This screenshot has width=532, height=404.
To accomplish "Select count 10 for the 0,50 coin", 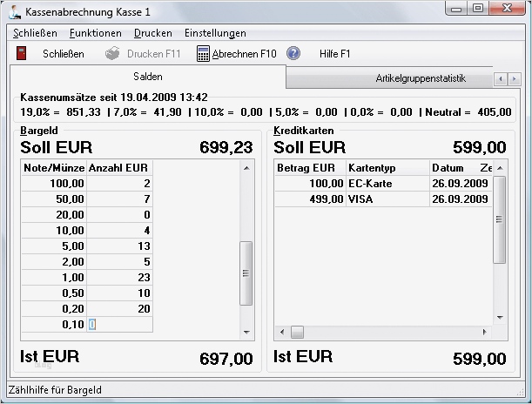I will pos(119,293).
